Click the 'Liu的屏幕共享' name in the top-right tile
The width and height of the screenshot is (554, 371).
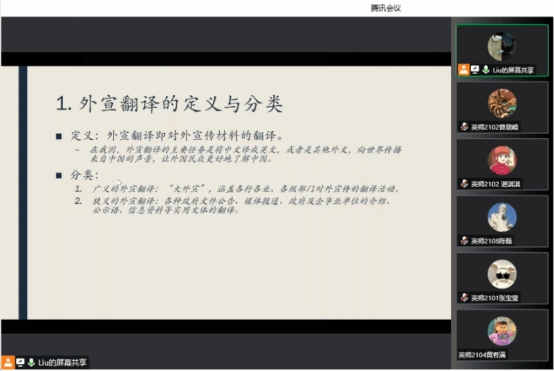click(x=513, y=70)
